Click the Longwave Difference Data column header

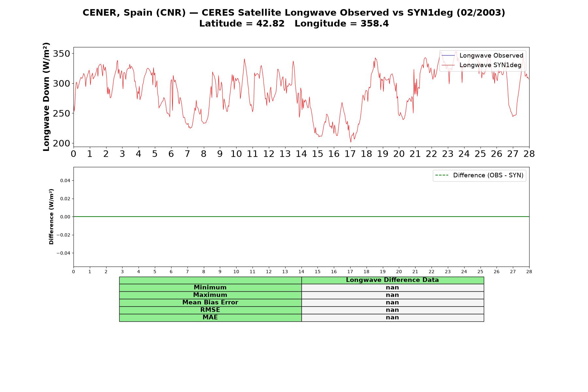point(392,280)
